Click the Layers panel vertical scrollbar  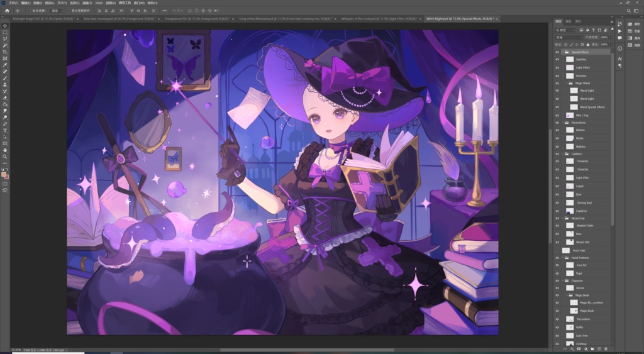(613, 140)
